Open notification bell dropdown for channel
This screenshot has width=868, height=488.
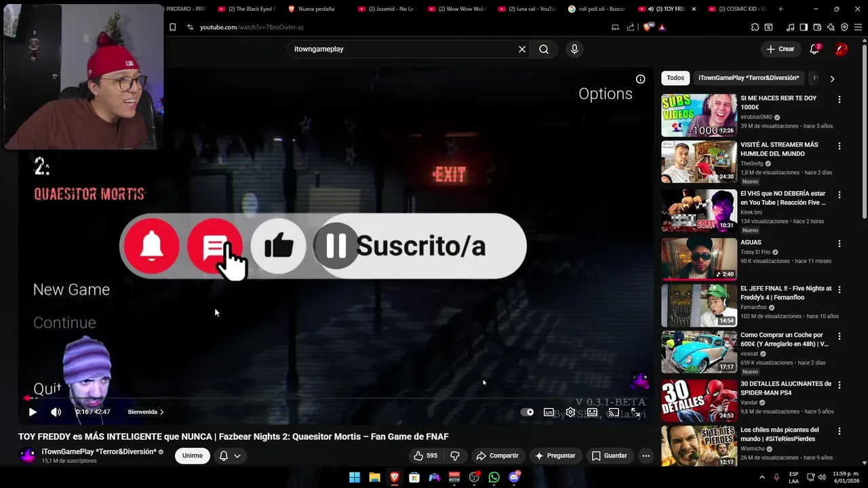[x=230, y=455]
